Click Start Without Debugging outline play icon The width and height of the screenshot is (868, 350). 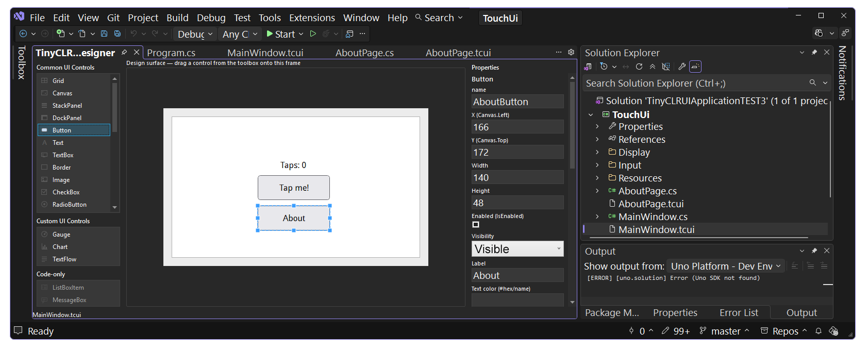click(313, 34)
